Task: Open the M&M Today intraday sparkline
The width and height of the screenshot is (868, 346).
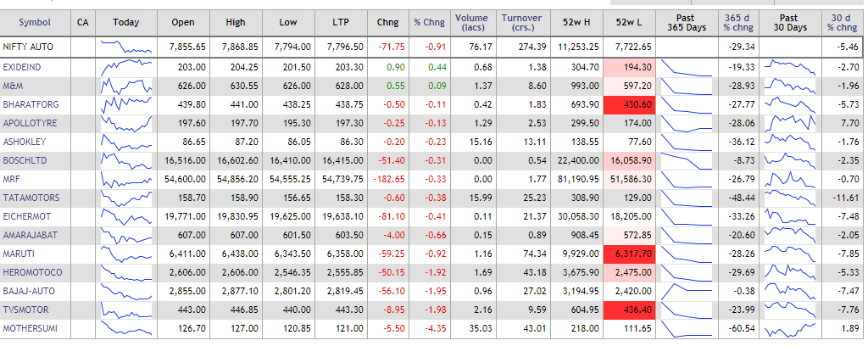Action: [125, 85]
